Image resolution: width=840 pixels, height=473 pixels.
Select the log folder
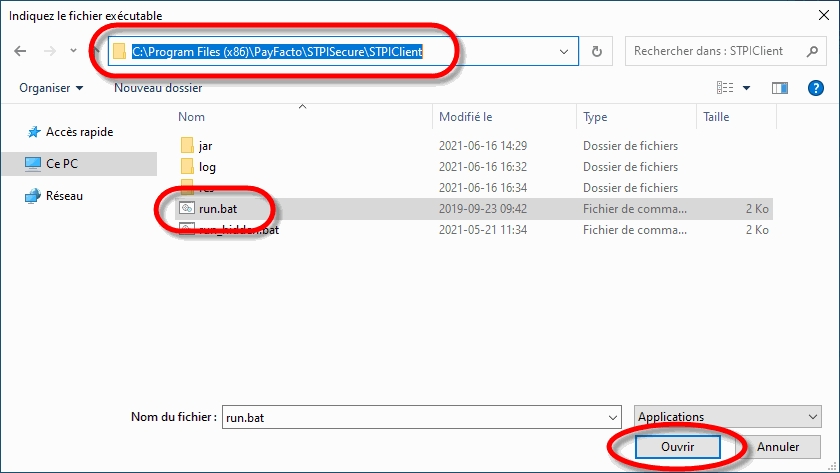(207, 167)
